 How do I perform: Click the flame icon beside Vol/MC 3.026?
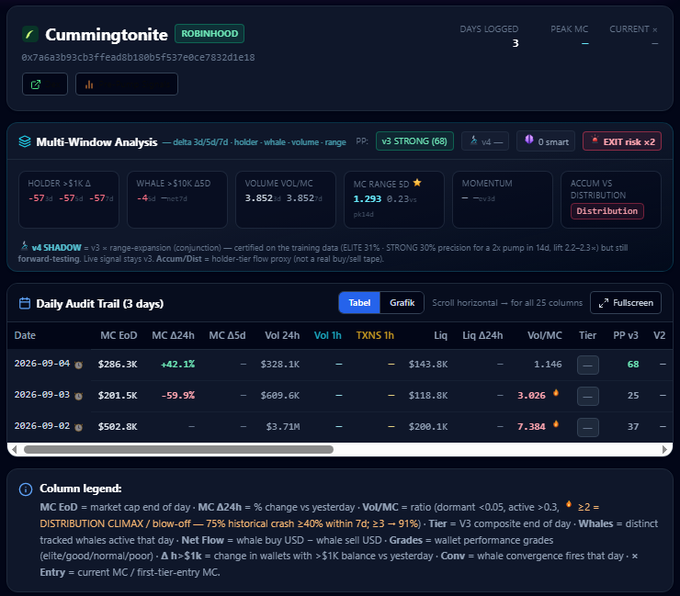[556, 393]
